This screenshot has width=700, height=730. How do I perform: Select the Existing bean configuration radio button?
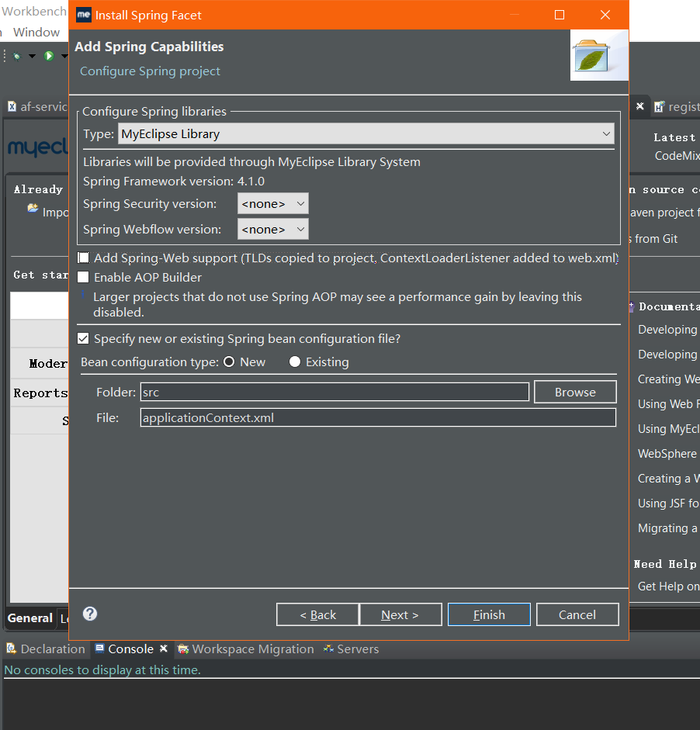pos(295,362)
